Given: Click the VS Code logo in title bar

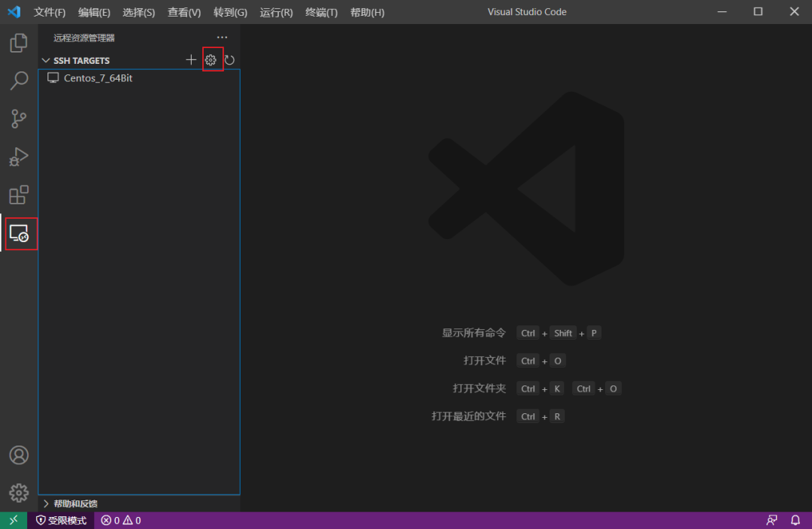Looking at the screenshot, I should click(x=14, y=12).
